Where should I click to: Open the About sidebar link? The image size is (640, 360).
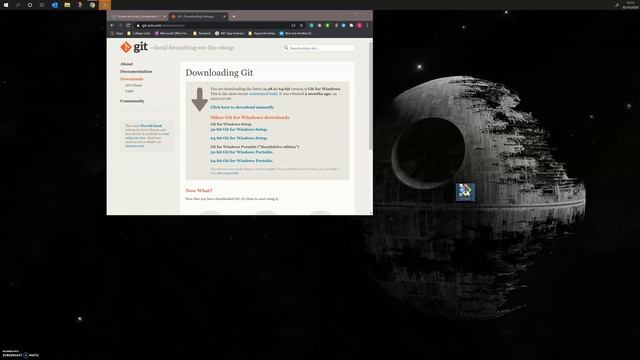[x=127, y=64]
